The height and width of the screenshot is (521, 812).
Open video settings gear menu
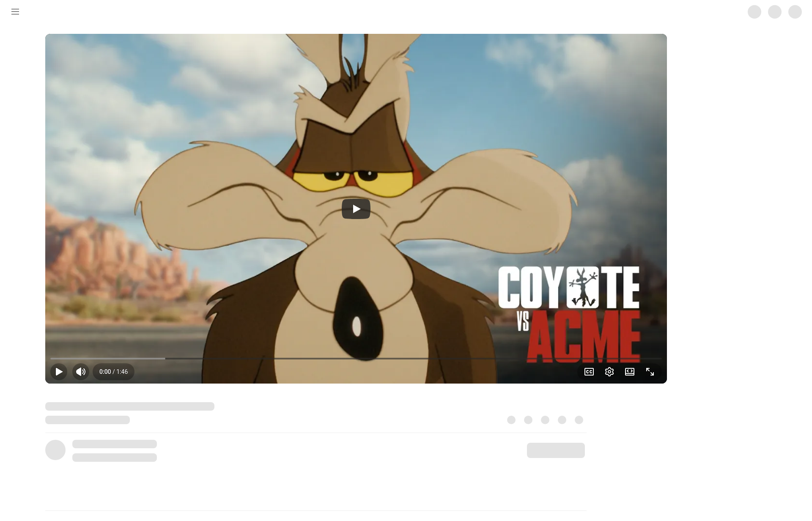[x=609, y=372]
